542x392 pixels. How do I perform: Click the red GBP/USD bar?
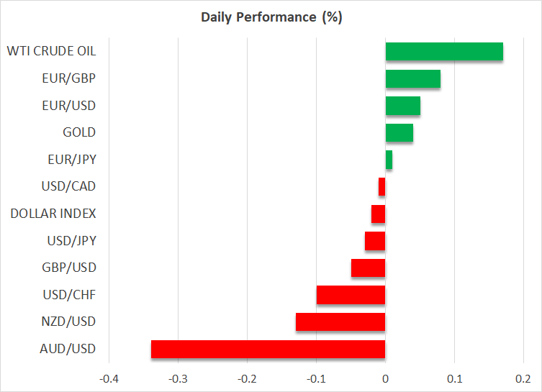(x=368, y=268)
